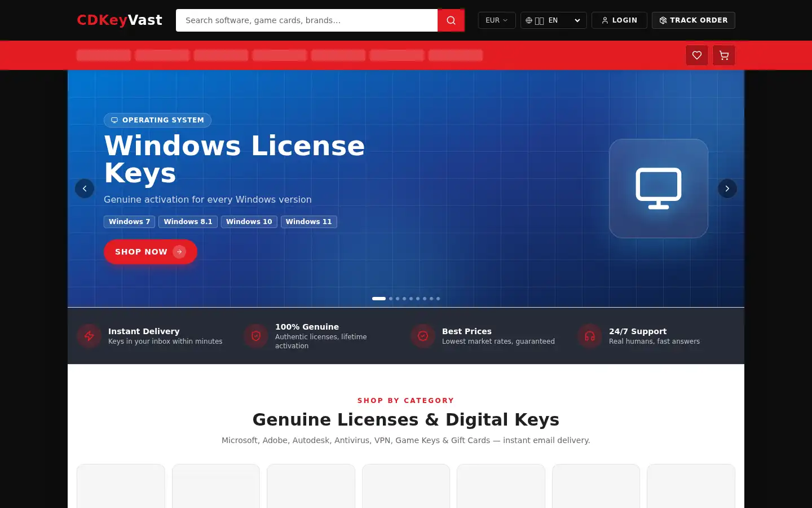Open the shopping cart icon

[x=724, y=55]
